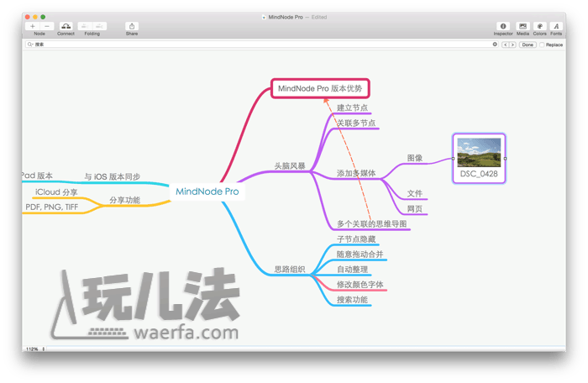Select the 分享功能 node
Screen dimensions: 588x383
[x=125, y=200]
